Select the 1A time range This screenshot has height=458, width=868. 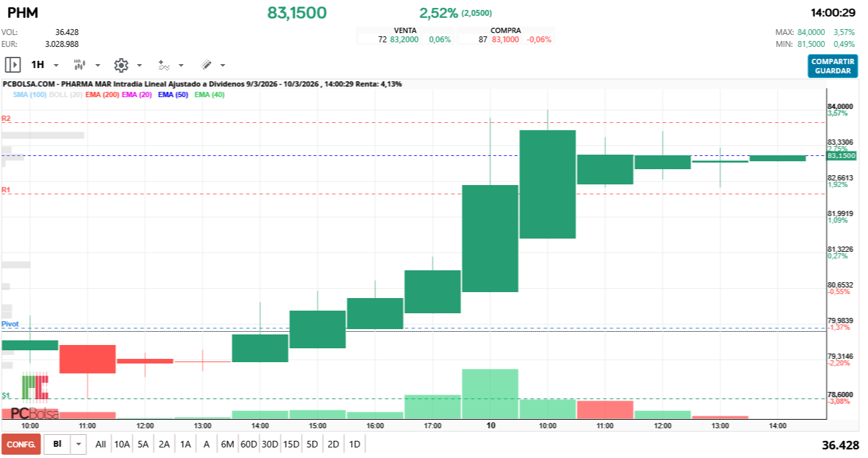tap(186, 444)
